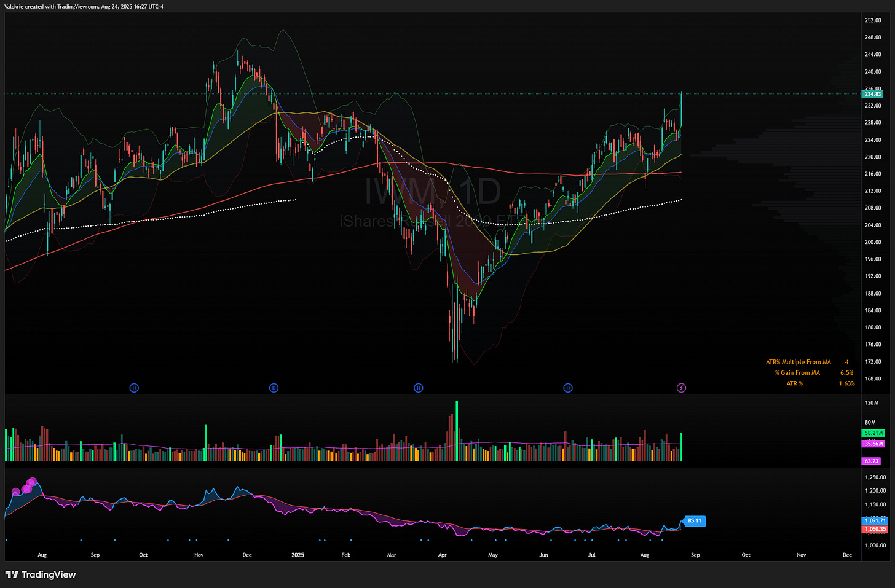Click the 184.00 price scale label
This screenshot has height=588, width=895.
(x=873, y=311)
